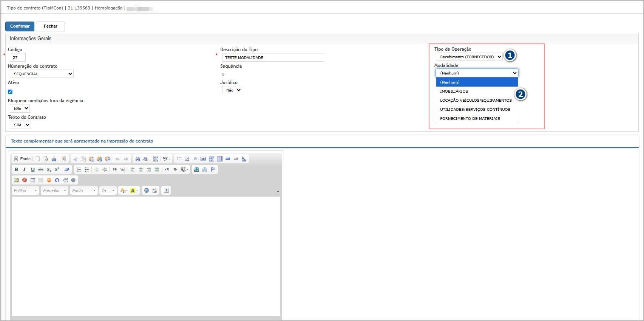This screenshot has height=321, width=644.
Task: Open the background color picker
Action: click(x=134, y=191)
